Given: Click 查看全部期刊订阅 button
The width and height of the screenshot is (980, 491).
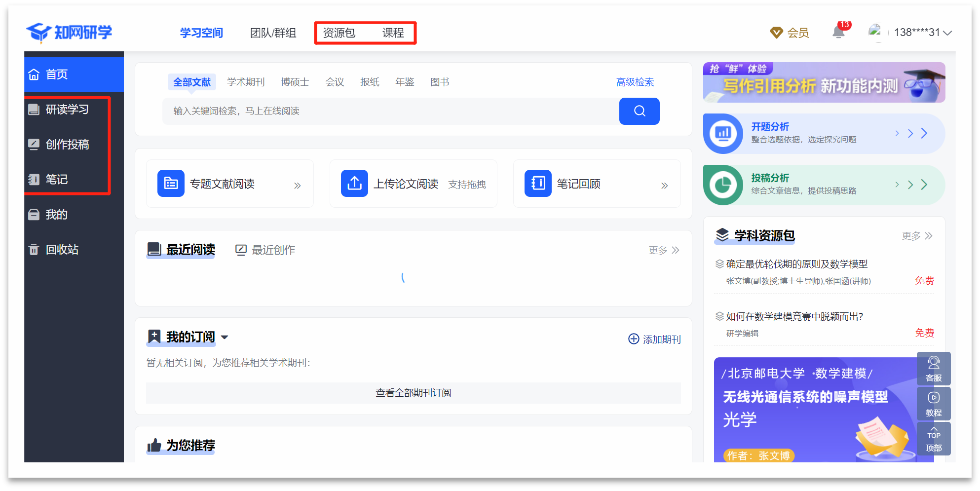Looking at the screenshot, I should click(413, 393).
